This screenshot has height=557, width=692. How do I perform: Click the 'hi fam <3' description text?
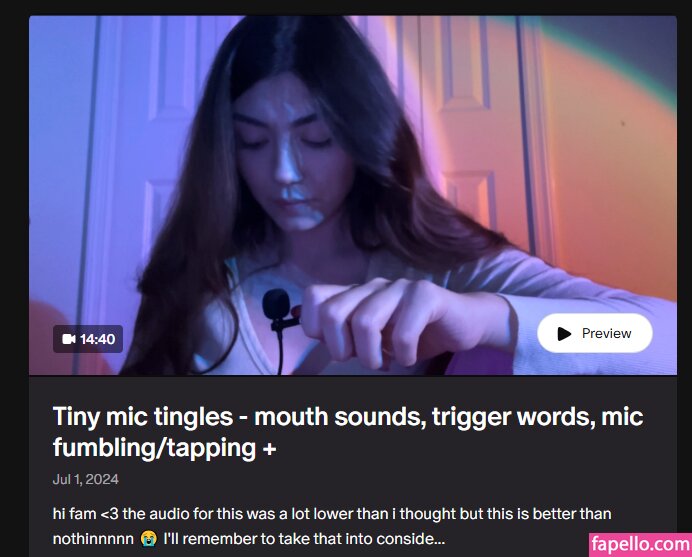[x=86, y=514]
